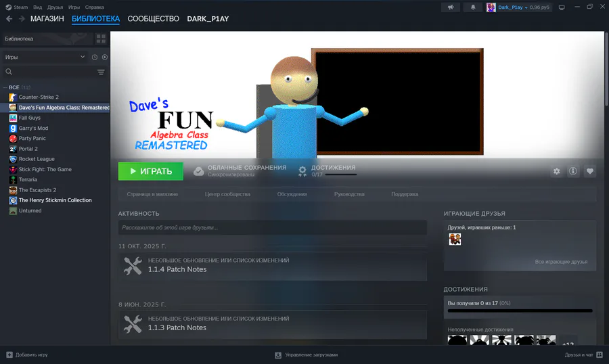Open the Обсуждения link

(x=292, y=194)
